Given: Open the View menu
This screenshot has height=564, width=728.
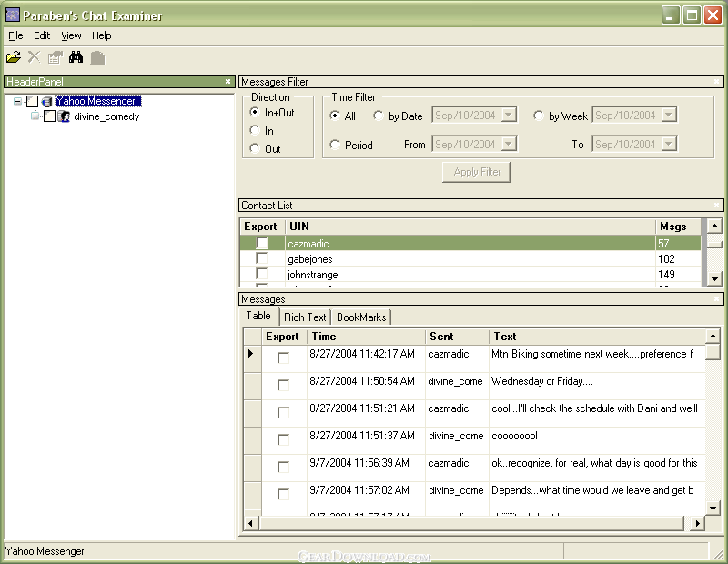Looking at the screenshot, I should 71,35.
